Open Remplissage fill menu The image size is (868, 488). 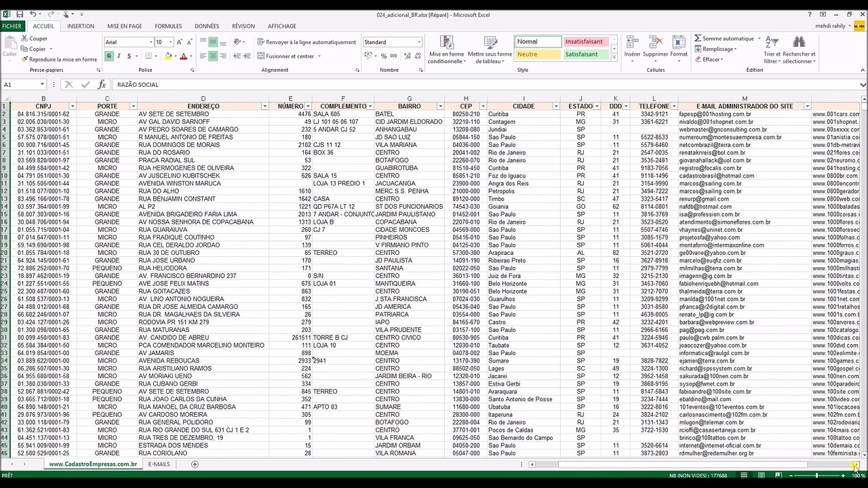(x=715, y=49)
